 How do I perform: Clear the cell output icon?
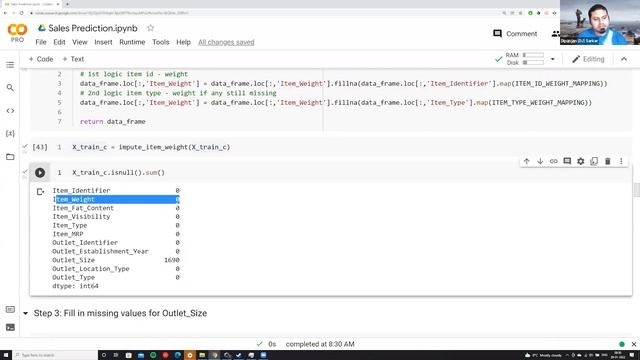coord(40,191)
